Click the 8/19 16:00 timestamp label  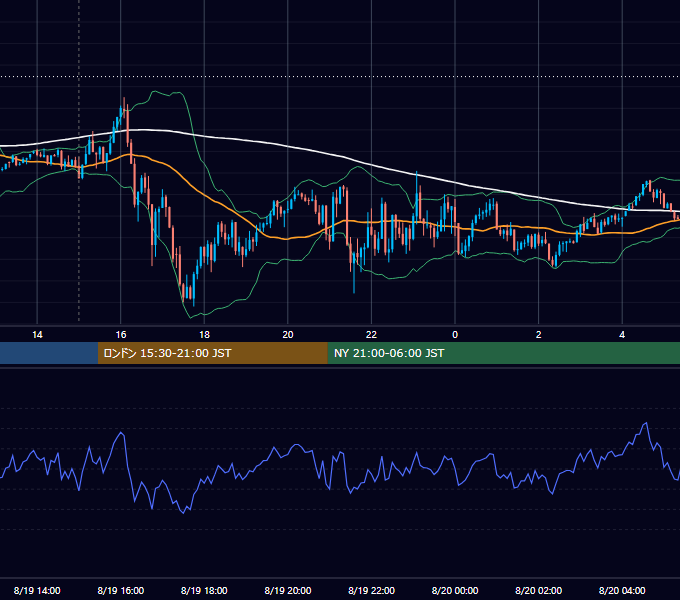coord(121,590)
